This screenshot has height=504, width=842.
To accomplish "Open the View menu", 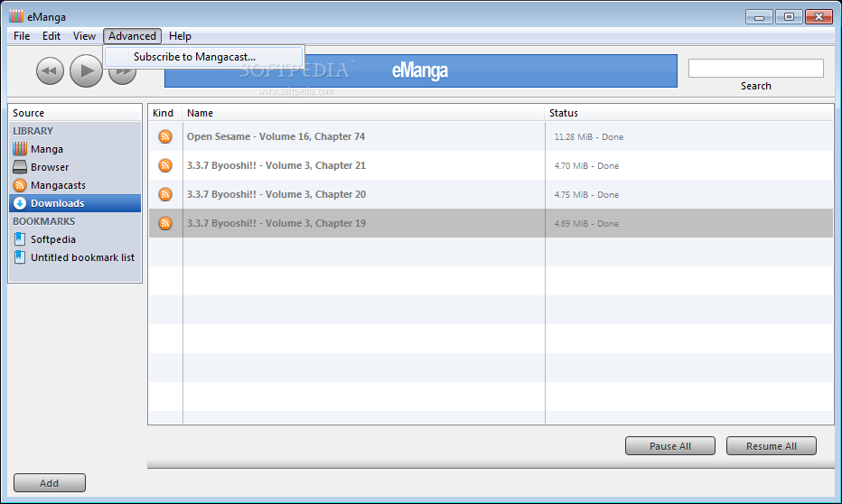I will coord(84,36).
